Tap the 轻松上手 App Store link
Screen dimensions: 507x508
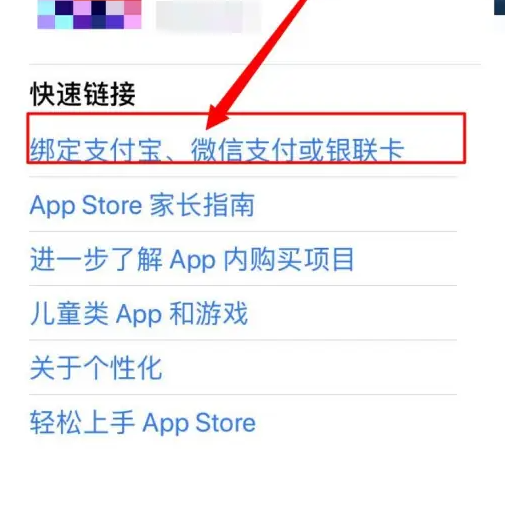coord(143,423)
